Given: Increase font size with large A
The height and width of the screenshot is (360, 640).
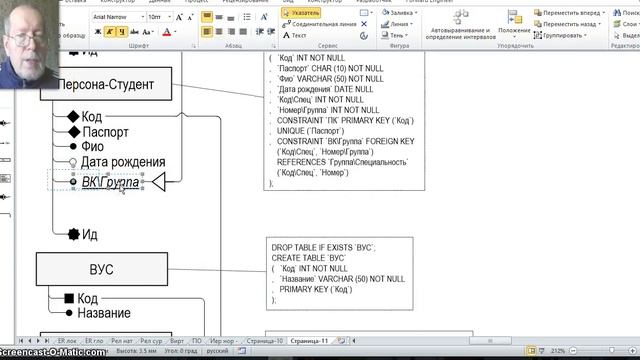Looking at the screenshot, I should [179, 17].
